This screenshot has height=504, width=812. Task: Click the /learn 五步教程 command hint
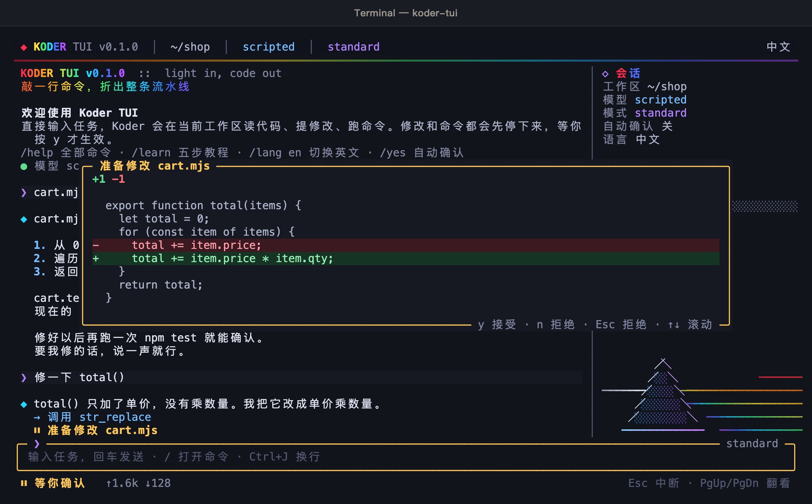pos(180,152)
